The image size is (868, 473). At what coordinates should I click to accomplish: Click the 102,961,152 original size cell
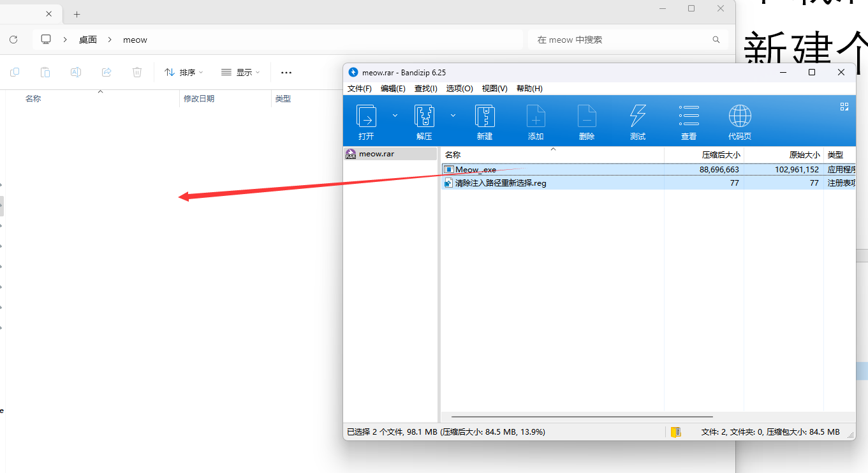(x=797, y=170)
